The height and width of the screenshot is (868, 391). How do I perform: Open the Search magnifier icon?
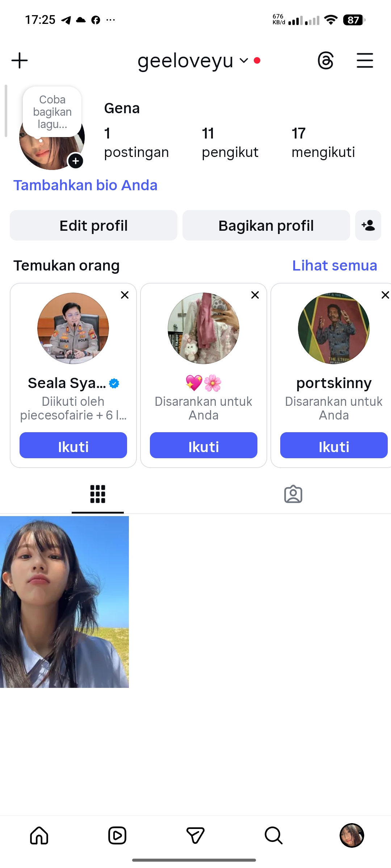click(273, 835)
